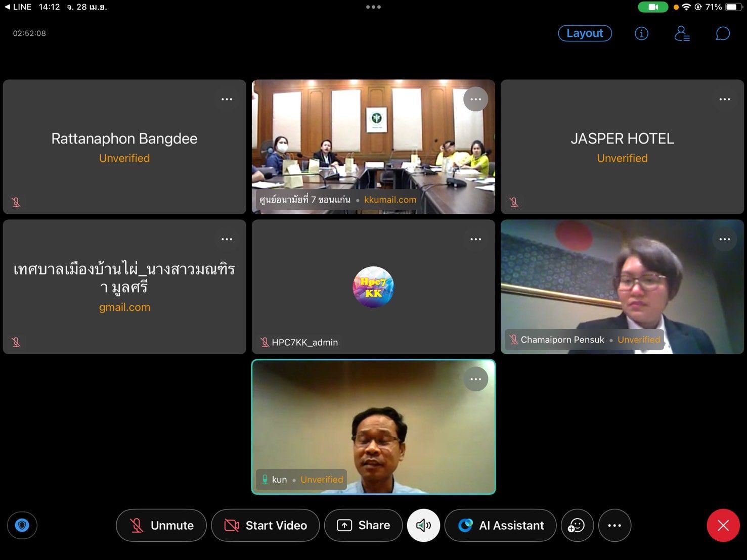
Task: Open the participants list icon
Action: click(x=682, y=33)
